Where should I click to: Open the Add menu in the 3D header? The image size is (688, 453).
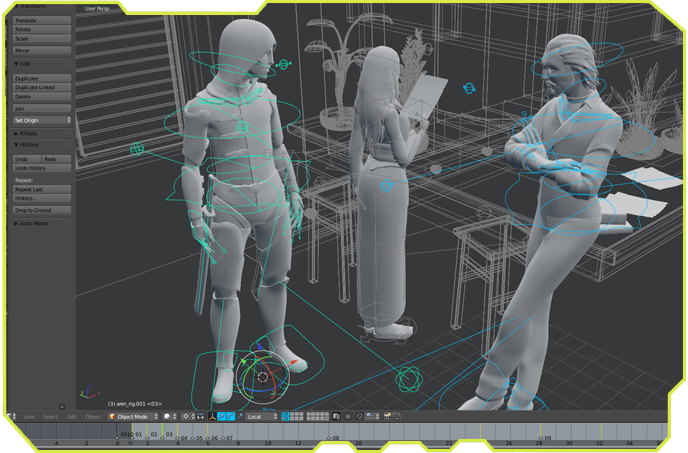pos(71,416)
